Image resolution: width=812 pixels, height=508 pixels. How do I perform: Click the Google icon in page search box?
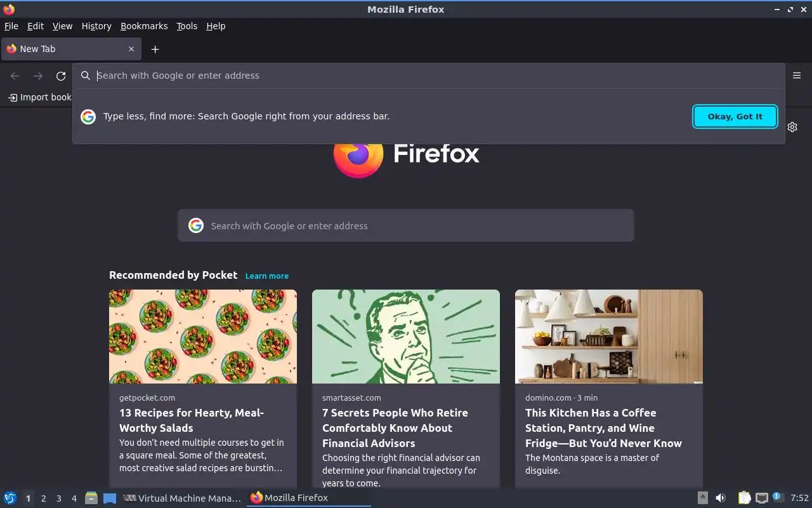coord(196,225)
